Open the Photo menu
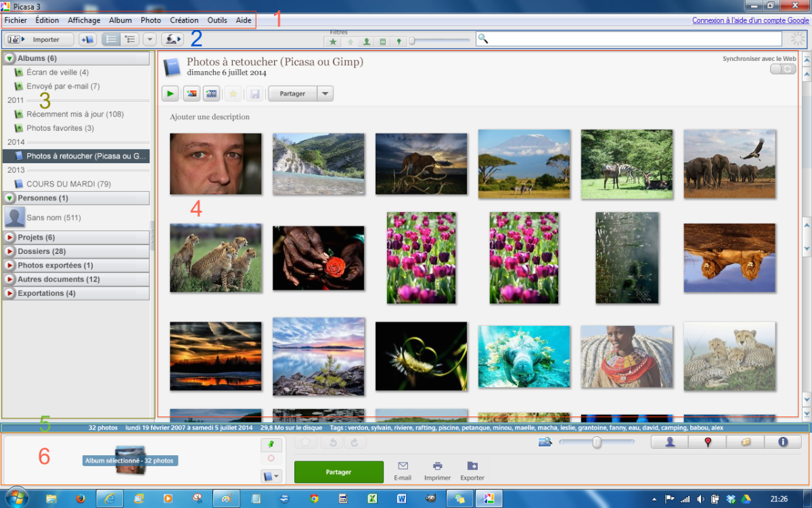The height and width of the screenshot is (508, 812). (151, 20)
